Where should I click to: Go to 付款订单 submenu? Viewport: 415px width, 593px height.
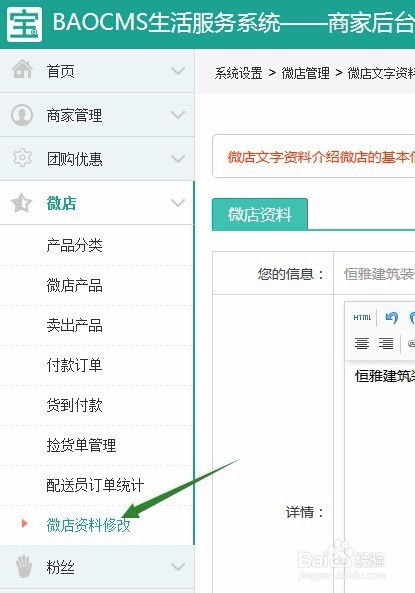coord(75,365)
